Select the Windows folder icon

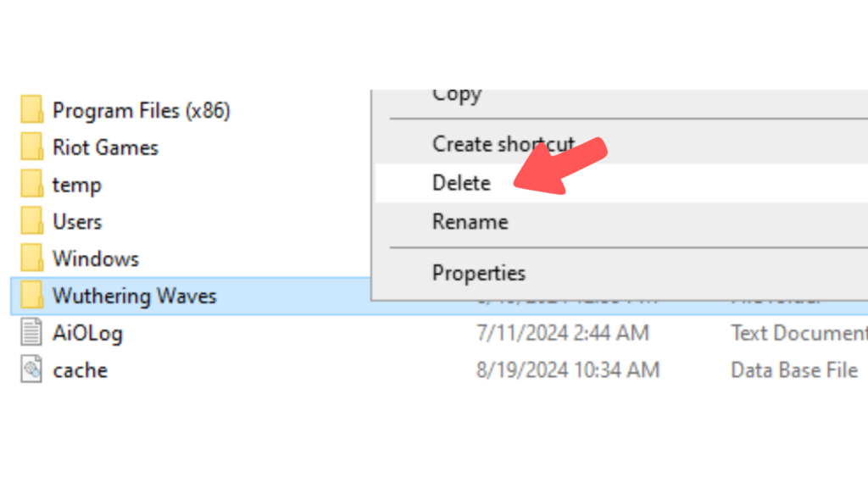click(x=31, y=258)
